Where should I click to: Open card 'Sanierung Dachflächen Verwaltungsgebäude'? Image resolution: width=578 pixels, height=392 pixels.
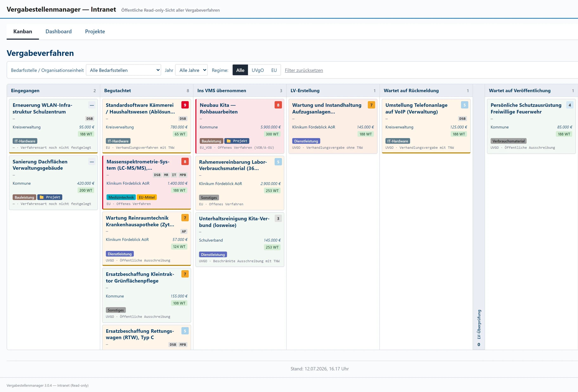click(53, 182)
